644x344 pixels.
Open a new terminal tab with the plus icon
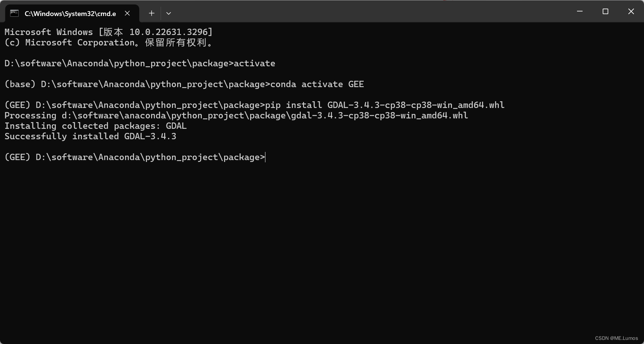(x=151, y=13)
